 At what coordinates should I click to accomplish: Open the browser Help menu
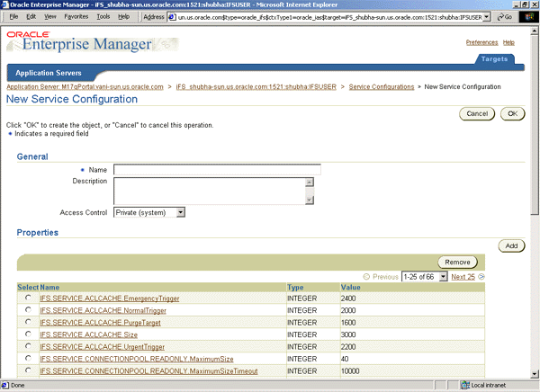pos(123,16)
